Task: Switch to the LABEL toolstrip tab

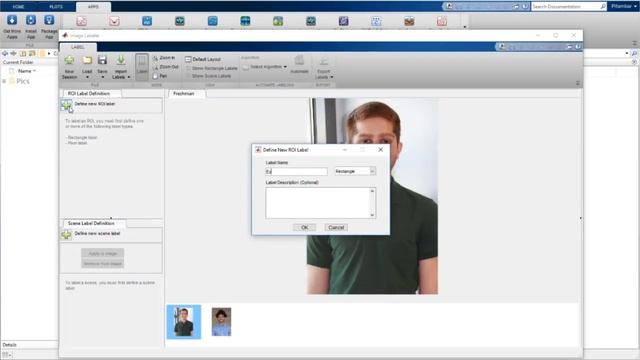Action: click(78, 47)
